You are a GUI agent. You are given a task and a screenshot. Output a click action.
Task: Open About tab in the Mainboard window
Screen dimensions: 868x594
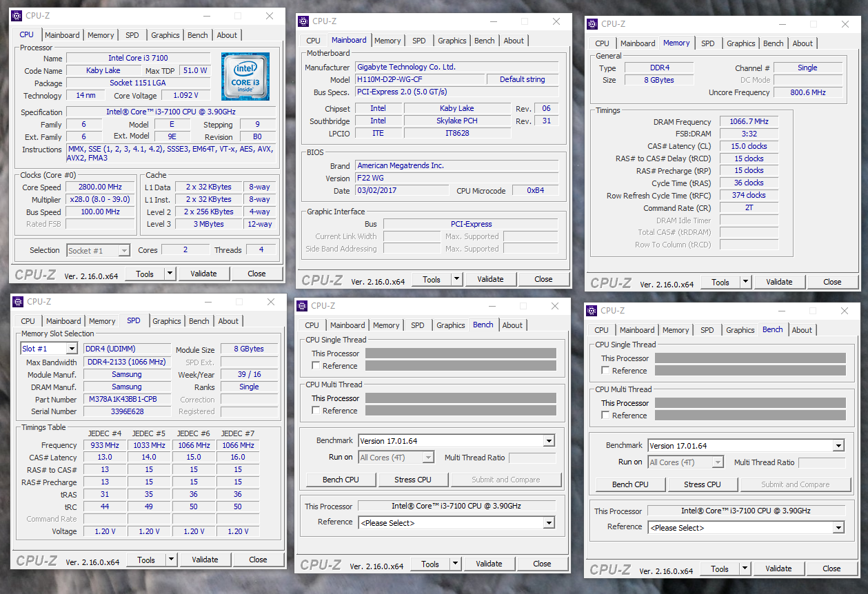coord(514,41)
